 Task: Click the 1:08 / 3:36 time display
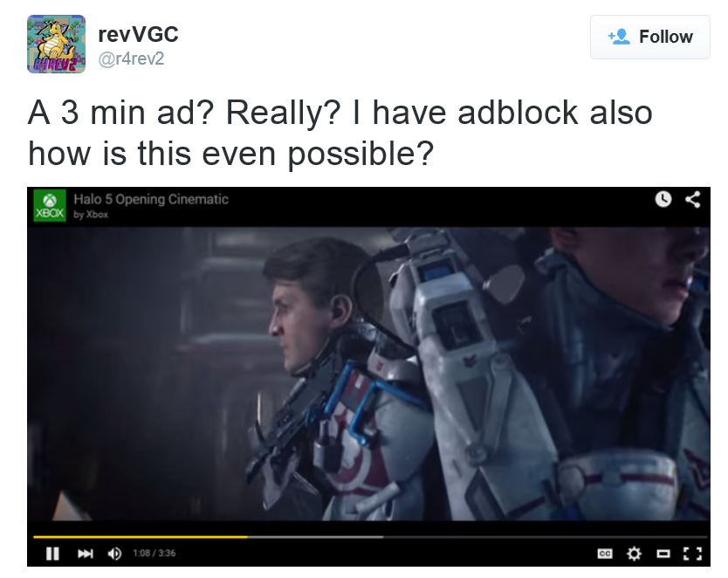click(155, 553)
